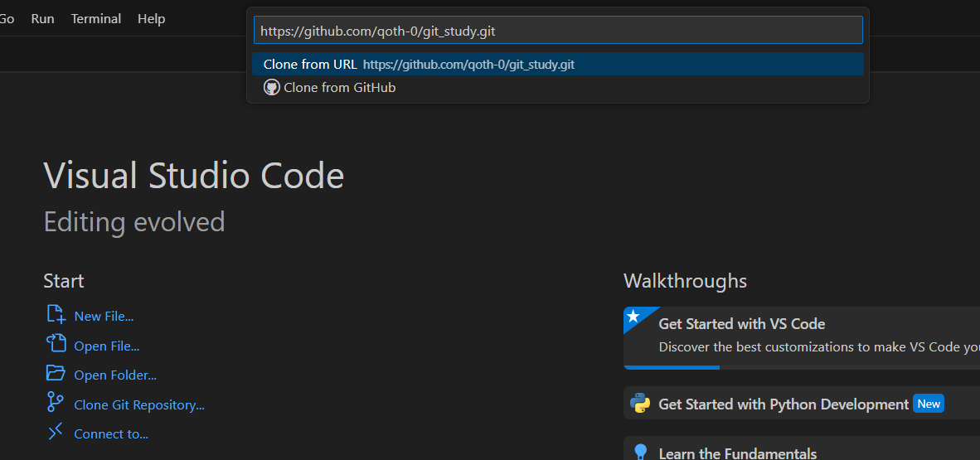The height and width of the screenshot is (460, 980).
Task: Open the Open Folder... link
Action: click(x=115, y=375)
